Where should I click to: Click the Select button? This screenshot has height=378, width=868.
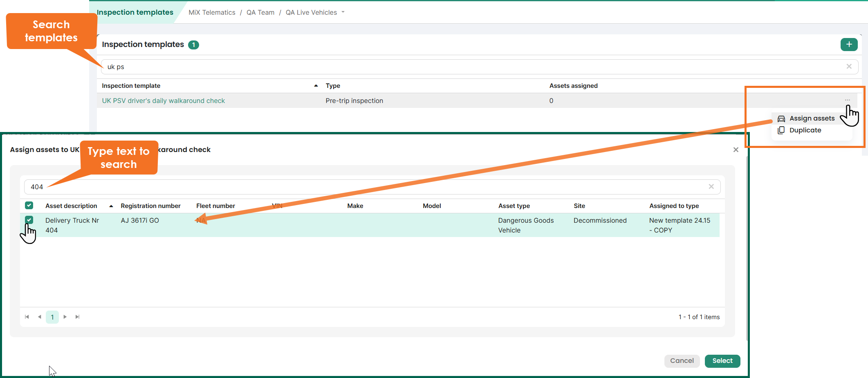(x=722, y=361)
